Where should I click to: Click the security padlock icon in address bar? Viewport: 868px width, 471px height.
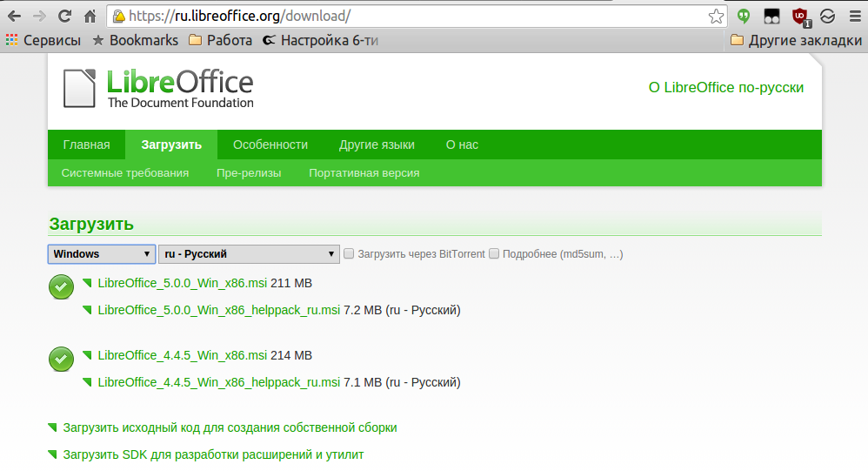click(x=118, y=17)
